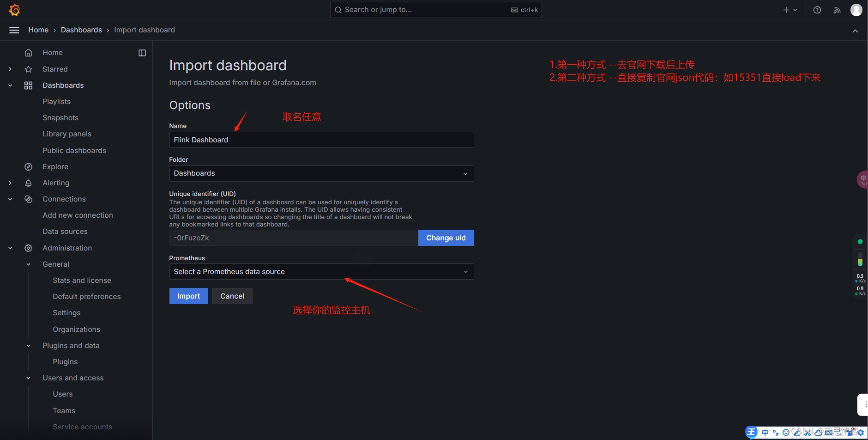Open the user profile avatar
This screenshot has width=868, height=440.
[856, 10]
